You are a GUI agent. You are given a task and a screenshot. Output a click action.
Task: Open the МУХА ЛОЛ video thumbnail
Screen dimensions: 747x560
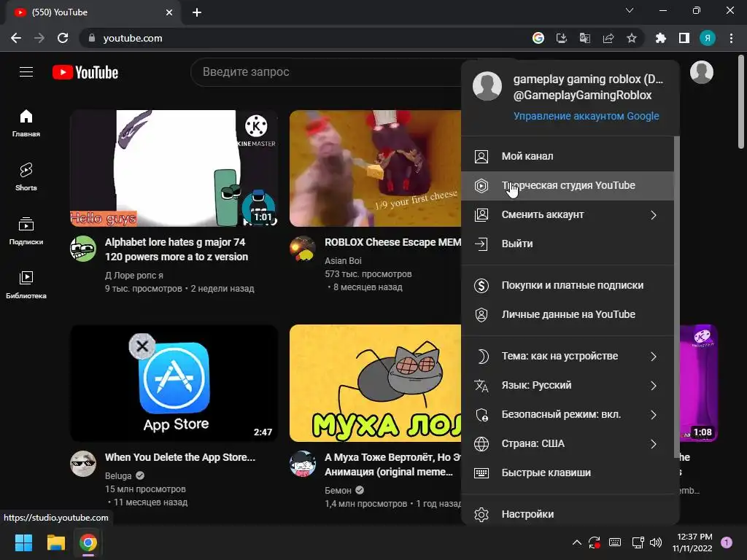click(x=376, y=384)
